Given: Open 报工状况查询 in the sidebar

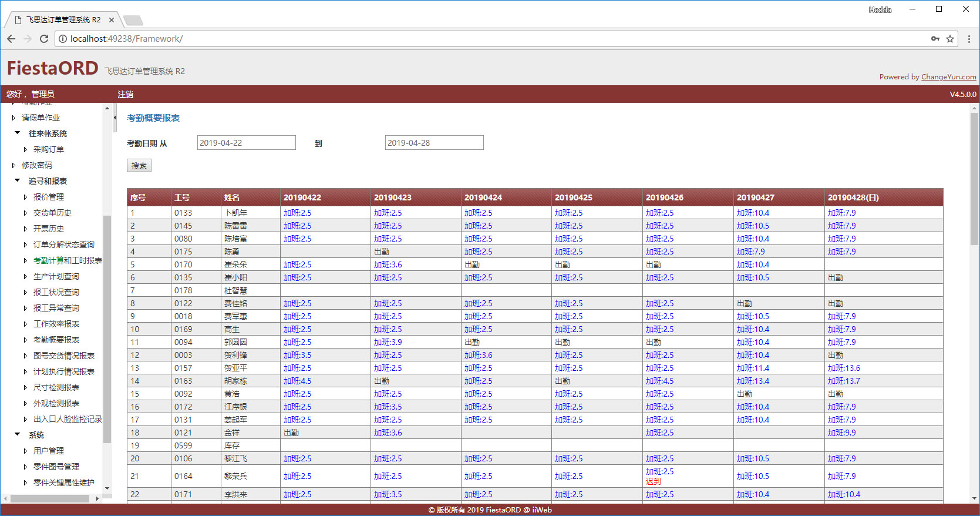Looking at the screenshot, I should [x=56, y=292].
